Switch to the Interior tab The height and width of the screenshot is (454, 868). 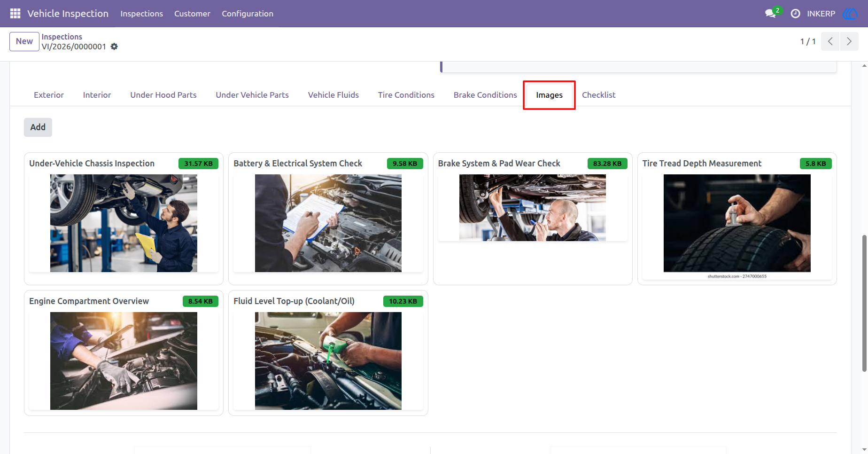(97, 95)
